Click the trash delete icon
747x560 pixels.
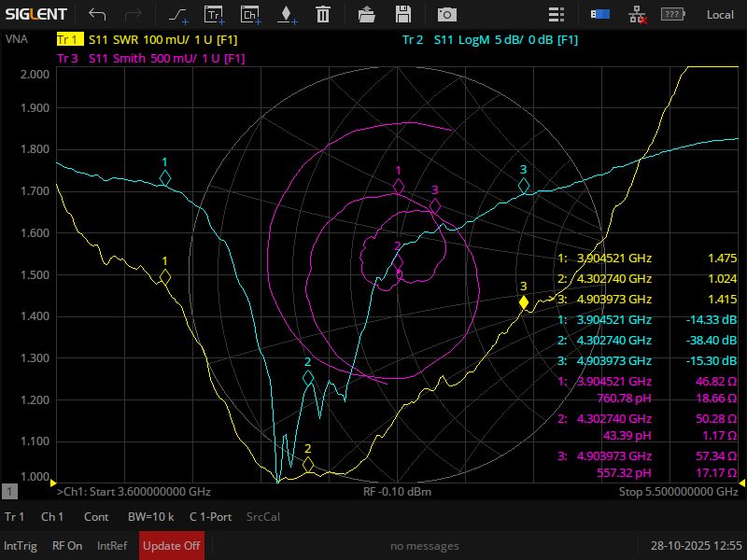tap(322, 14)
